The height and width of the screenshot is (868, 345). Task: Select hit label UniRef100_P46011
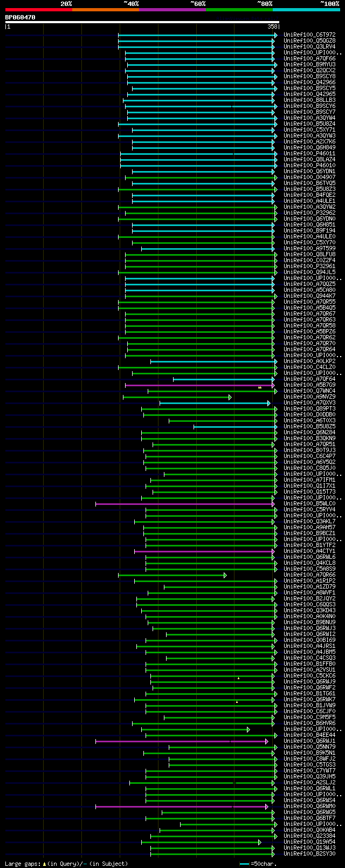click(x=309, y=153)
